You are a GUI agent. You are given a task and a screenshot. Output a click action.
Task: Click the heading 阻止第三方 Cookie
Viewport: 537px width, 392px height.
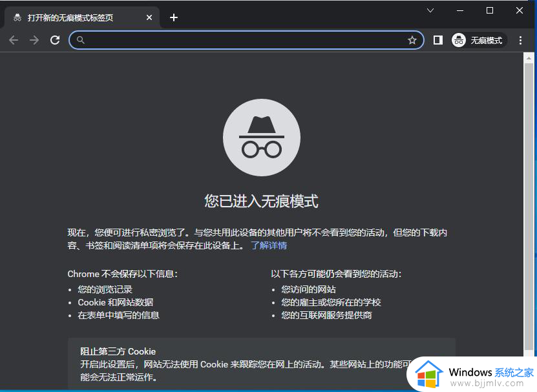pos(118,351)
